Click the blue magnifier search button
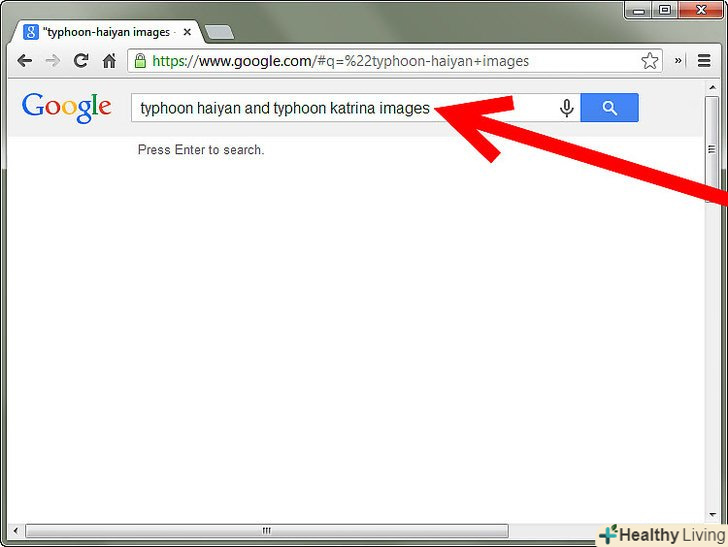 coord(610,108)
